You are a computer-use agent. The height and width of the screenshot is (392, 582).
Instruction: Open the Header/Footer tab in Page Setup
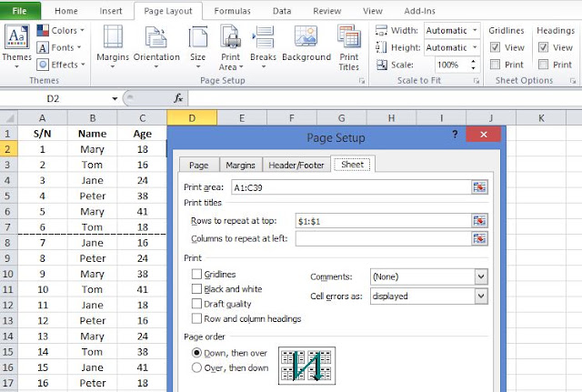click(x=296, y=165)
